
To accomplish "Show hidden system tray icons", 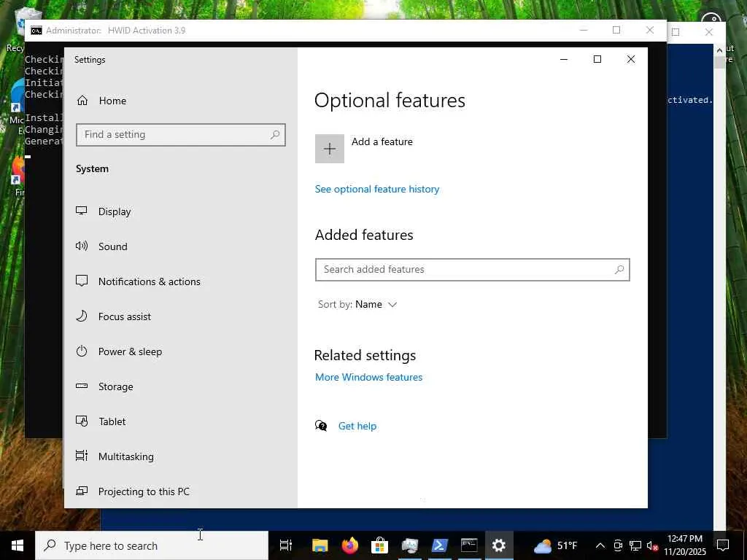I will click(600, 545).
